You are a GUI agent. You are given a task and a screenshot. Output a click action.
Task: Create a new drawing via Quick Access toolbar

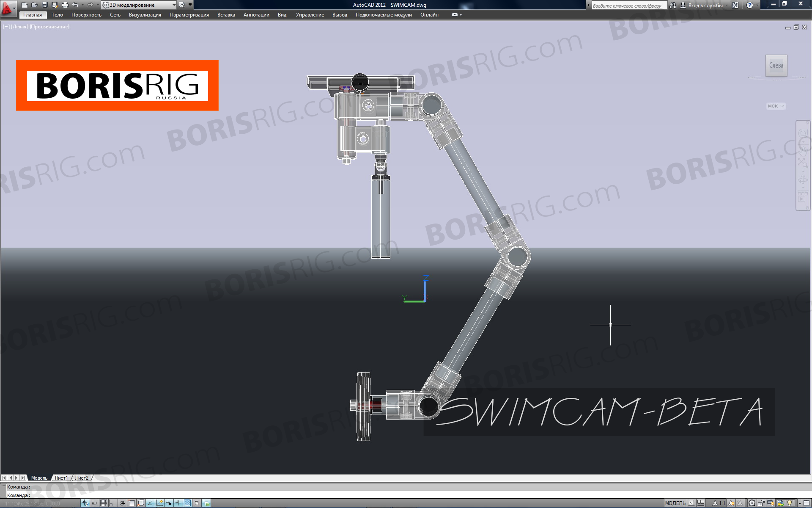coord(25,5)
